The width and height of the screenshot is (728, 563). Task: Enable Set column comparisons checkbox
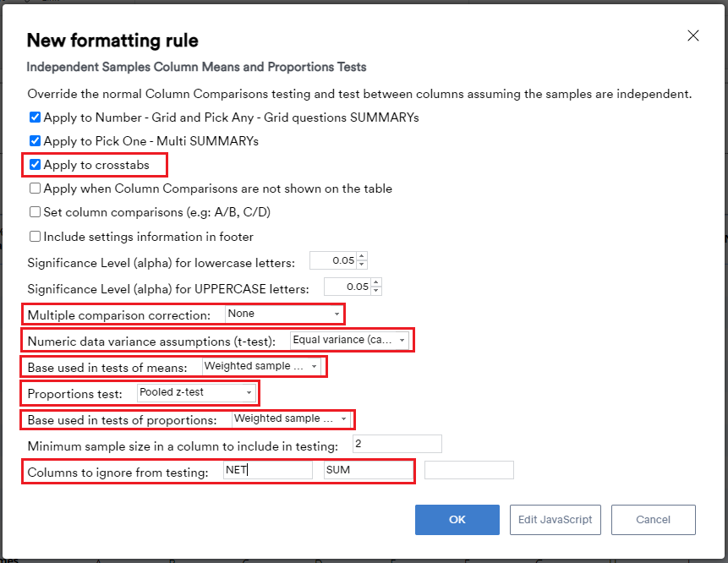click(35, 212)
